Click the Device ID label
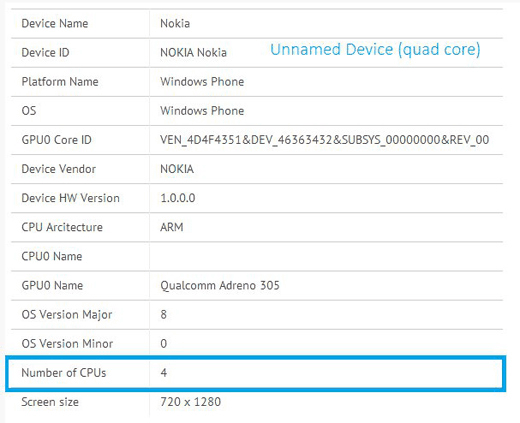Image resolution: width=520 pixels, height=423 pixels. (45, 52)
